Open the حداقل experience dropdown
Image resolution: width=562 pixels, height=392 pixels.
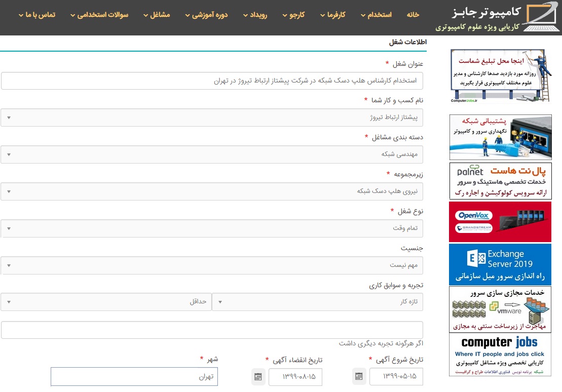(x=106, y=302)
